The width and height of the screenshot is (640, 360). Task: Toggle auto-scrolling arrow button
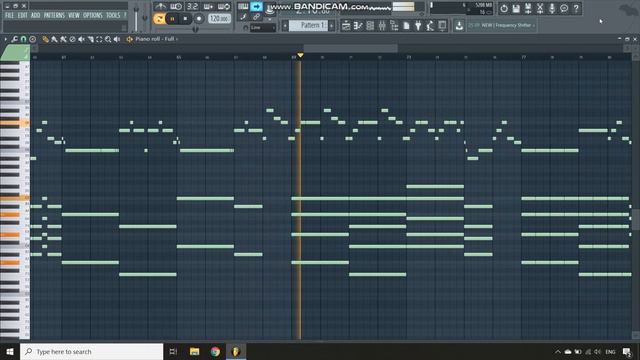[x=256, y=7]
